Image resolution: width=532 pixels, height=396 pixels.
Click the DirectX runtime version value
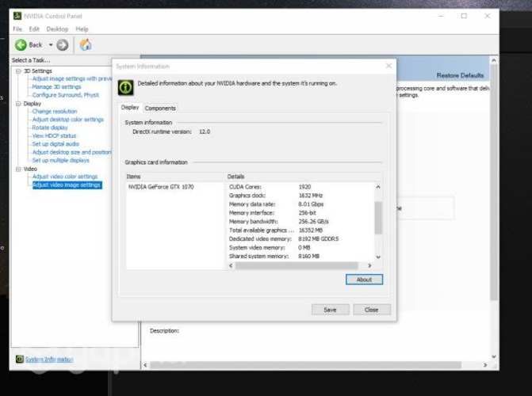205,131
